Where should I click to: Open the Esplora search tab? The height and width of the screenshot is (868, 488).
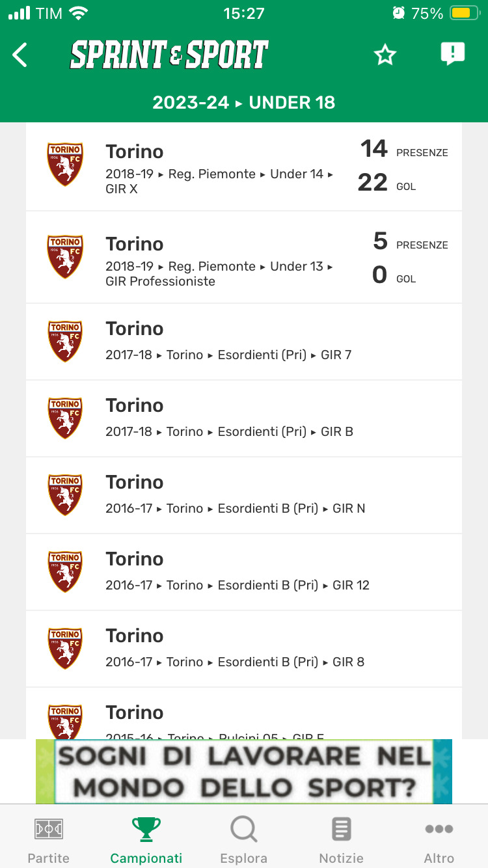point(244,840)
